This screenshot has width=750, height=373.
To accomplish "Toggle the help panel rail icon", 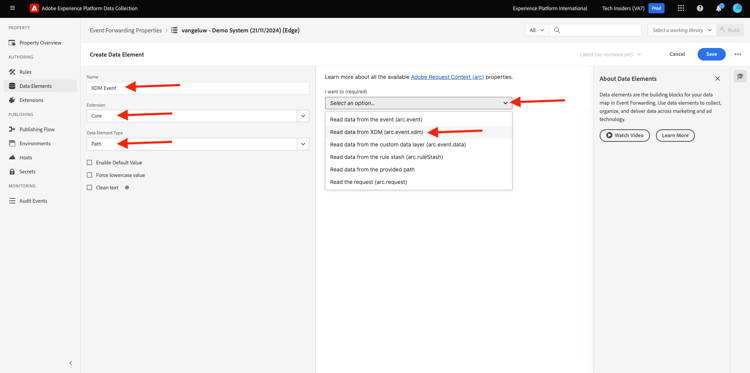I will click(740, 76).
